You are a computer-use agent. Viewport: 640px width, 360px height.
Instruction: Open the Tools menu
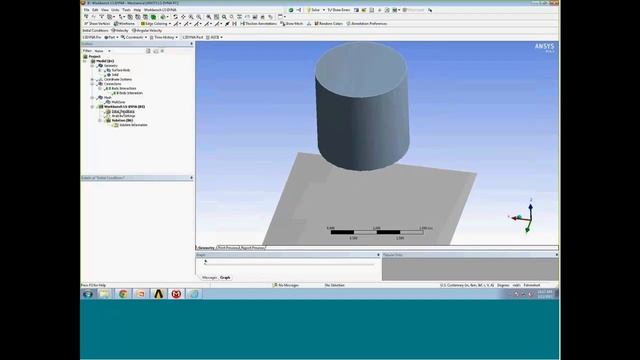tap(127, 10)
